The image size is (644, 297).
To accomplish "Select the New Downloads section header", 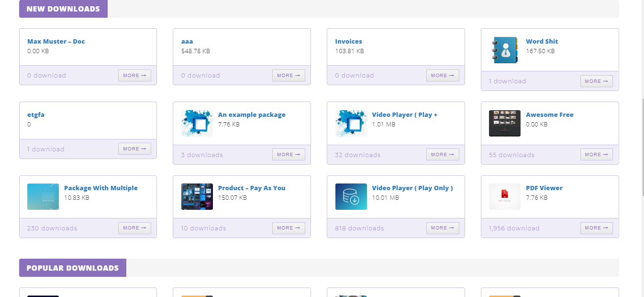I will tap(63, 9).
